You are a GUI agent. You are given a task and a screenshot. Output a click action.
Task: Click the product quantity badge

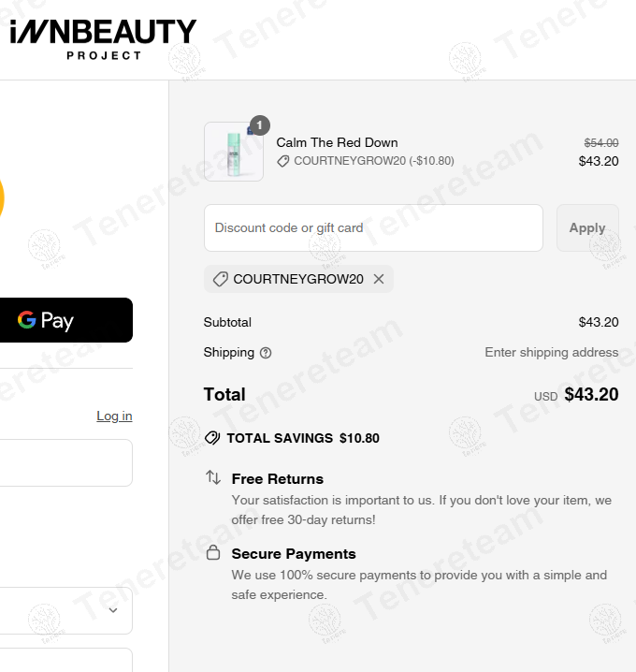[260, 125]
